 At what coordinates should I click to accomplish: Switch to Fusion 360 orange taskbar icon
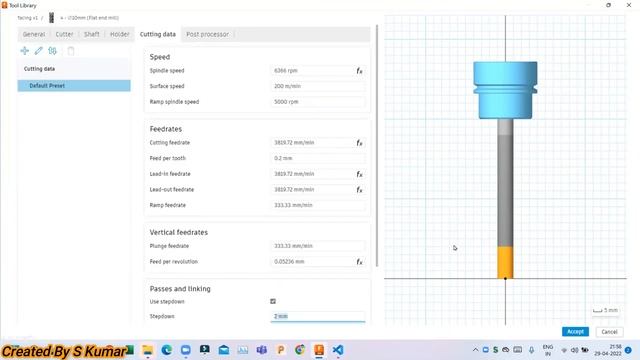coord(319,350)
